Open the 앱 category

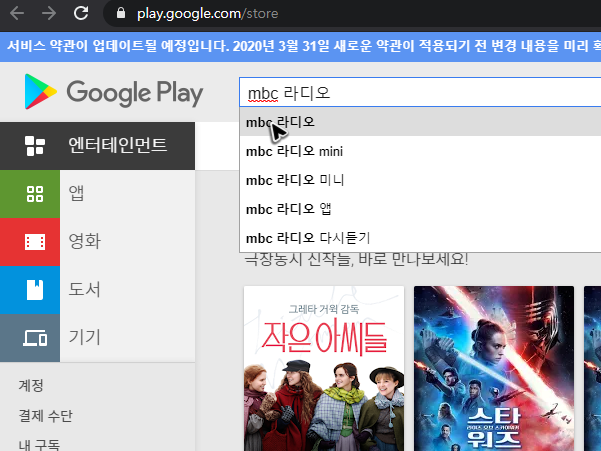[76, 193]
